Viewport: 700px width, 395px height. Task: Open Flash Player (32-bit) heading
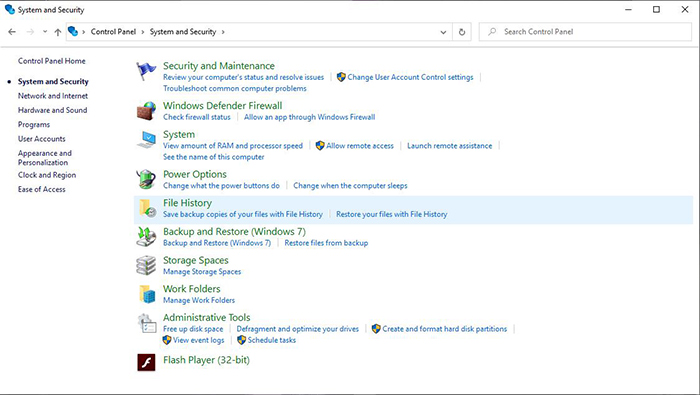206,360
